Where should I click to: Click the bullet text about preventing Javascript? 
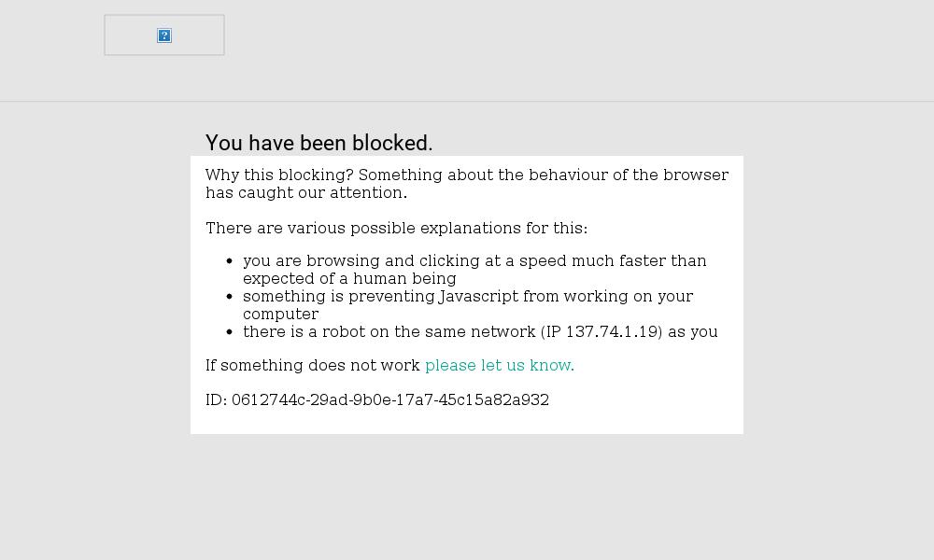pos(468,304)
